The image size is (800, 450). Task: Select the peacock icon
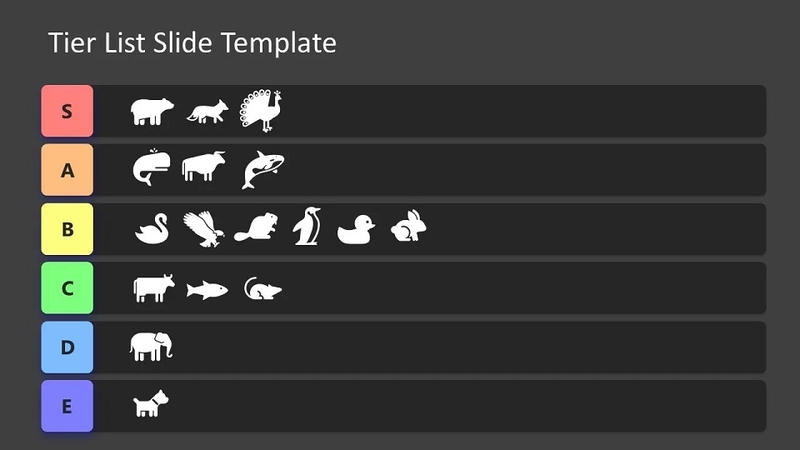261,111
